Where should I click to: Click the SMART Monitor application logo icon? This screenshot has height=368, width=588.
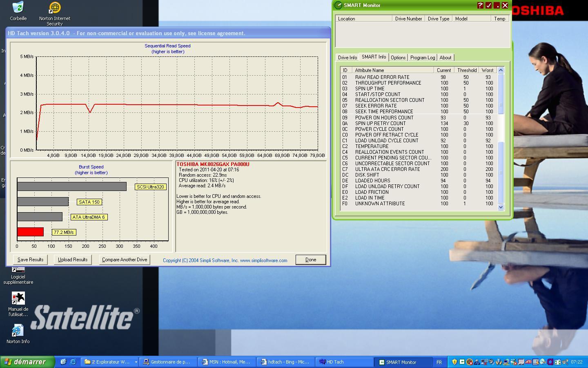point(338,5)
